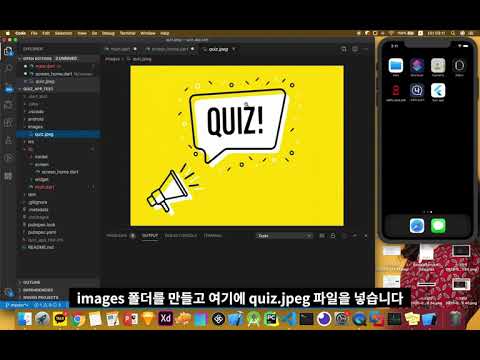Switch to the Output panel tab

[150, 236]
